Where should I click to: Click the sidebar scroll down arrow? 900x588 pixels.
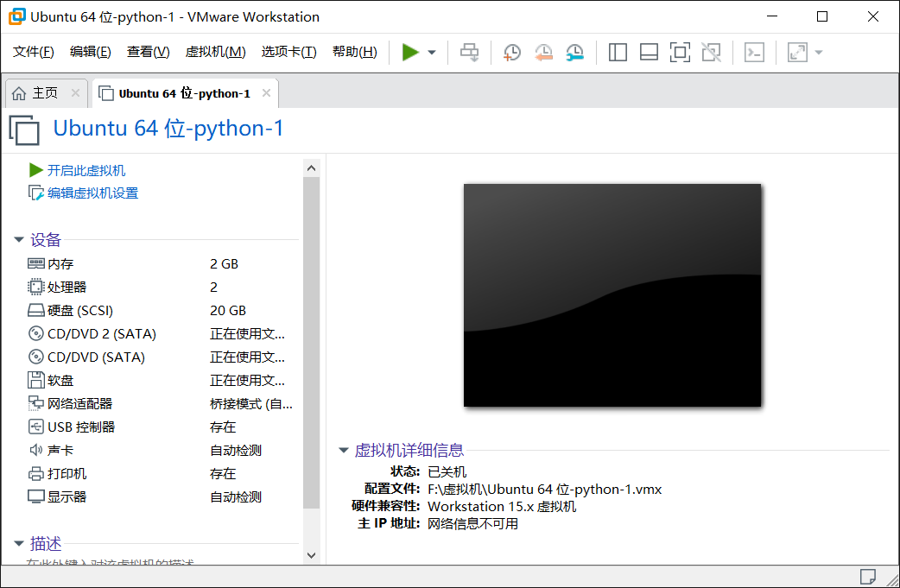click(x=311, y=555)
